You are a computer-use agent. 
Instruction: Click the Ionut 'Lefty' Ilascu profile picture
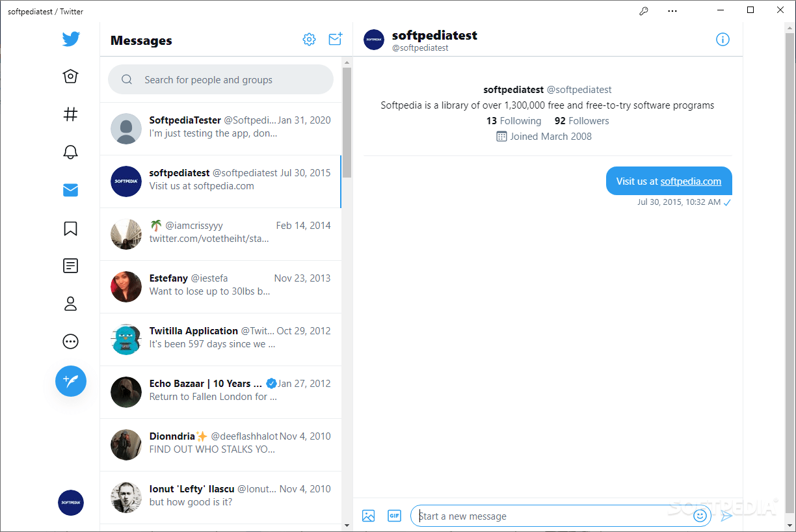click(126, 498)
